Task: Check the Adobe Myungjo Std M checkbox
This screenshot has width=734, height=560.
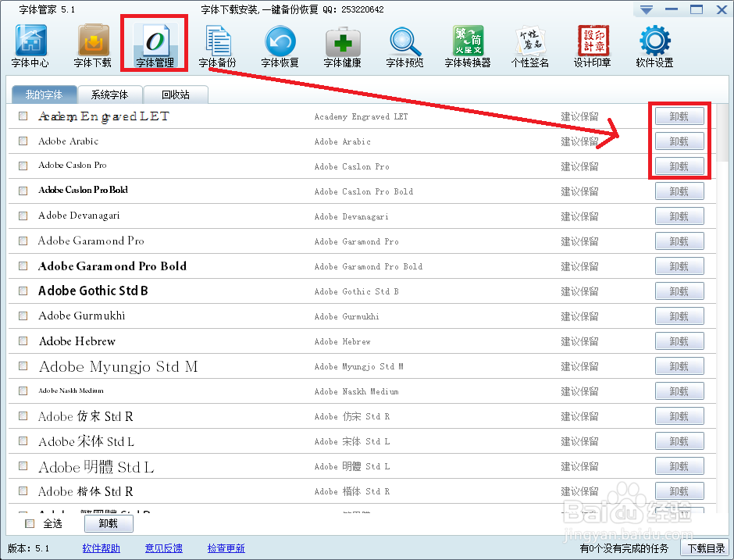Action: click(23, 366)
